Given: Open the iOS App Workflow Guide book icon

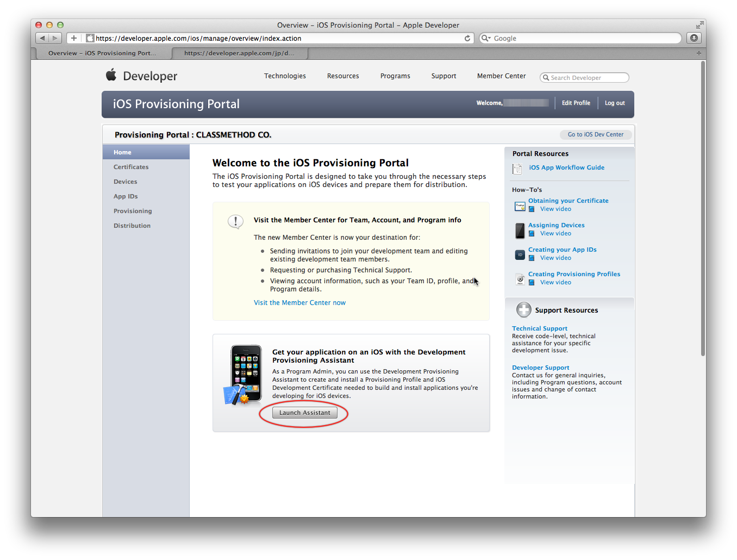Looking at the screenshot, I should [x=517, y=169].
